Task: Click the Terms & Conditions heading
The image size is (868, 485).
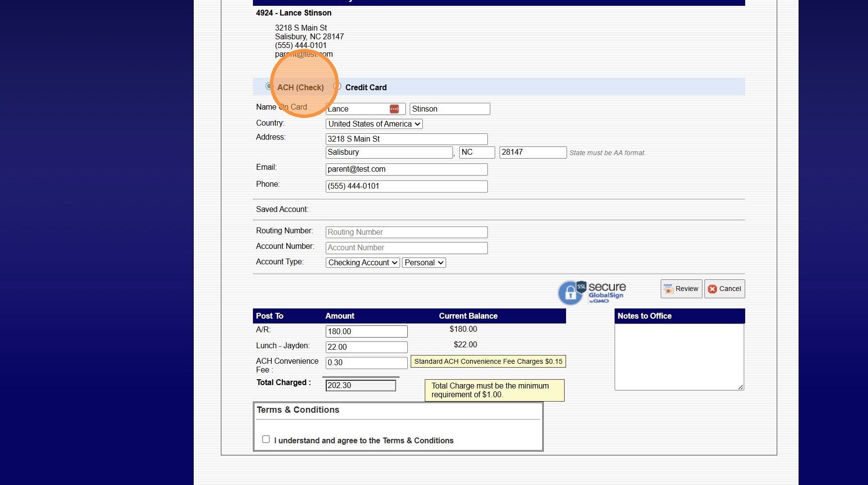Action: click(298, 410)
